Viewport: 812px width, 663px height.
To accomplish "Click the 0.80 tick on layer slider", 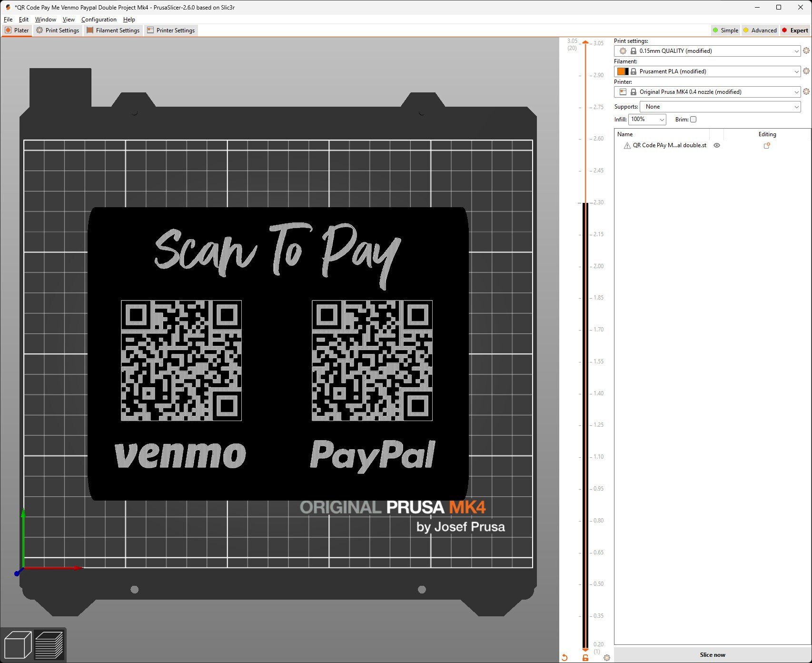I will 598,521.
